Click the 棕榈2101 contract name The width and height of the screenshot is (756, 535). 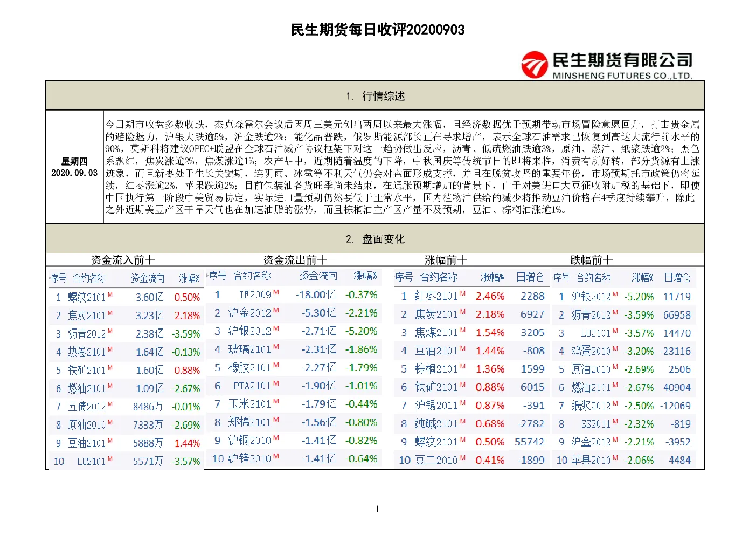point(436,369)
